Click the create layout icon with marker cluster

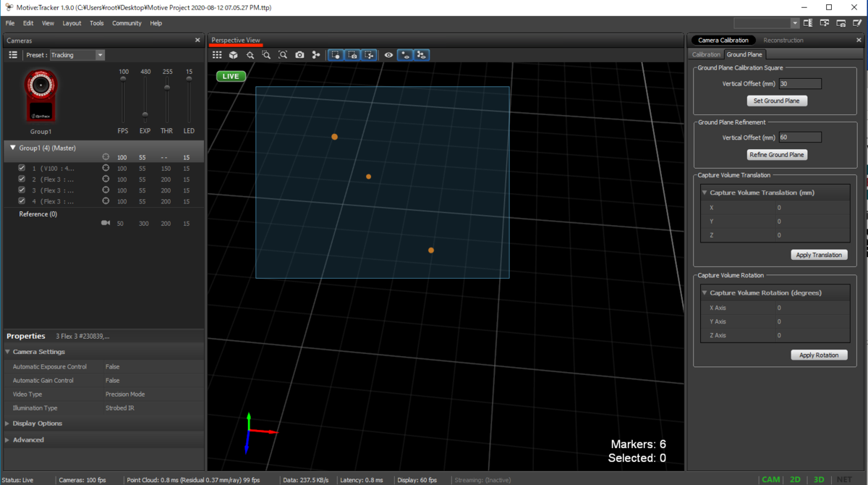pyautogui.click(x=825, y=24)
